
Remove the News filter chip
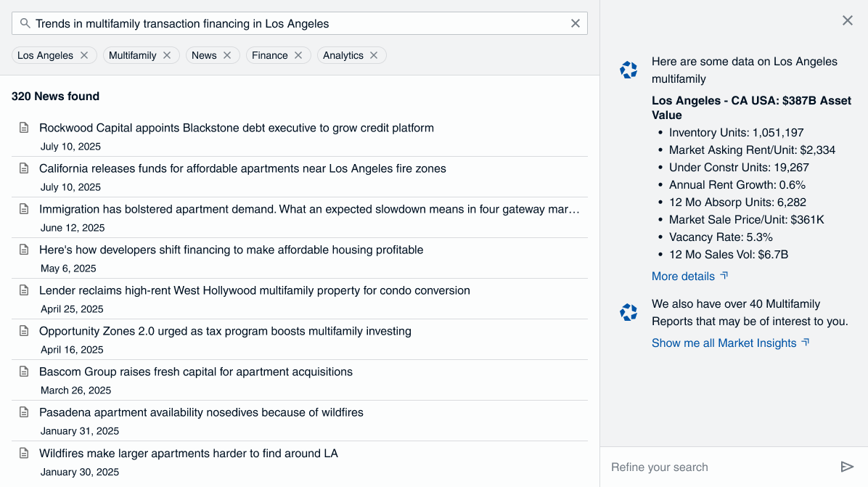coord(227,55)
